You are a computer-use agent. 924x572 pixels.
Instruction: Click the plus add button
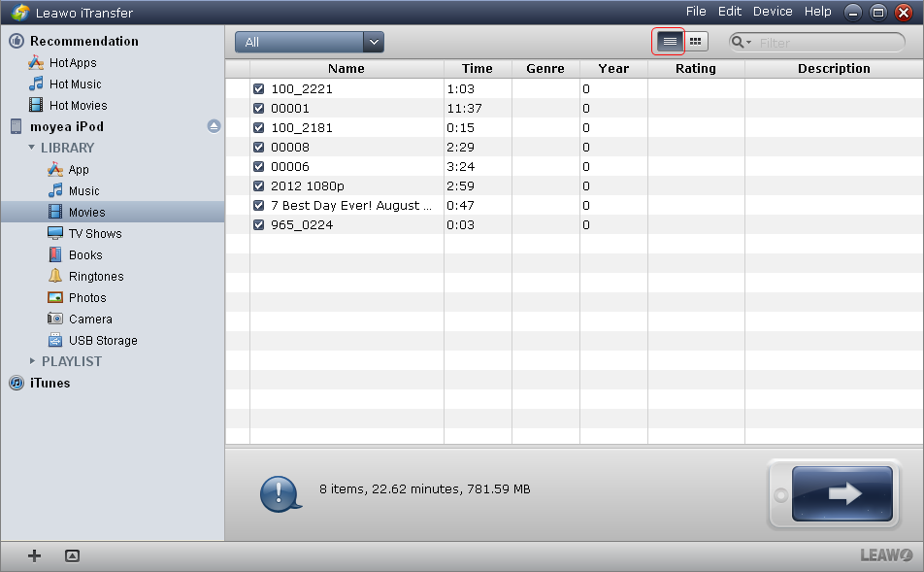[x=34, y=555]
